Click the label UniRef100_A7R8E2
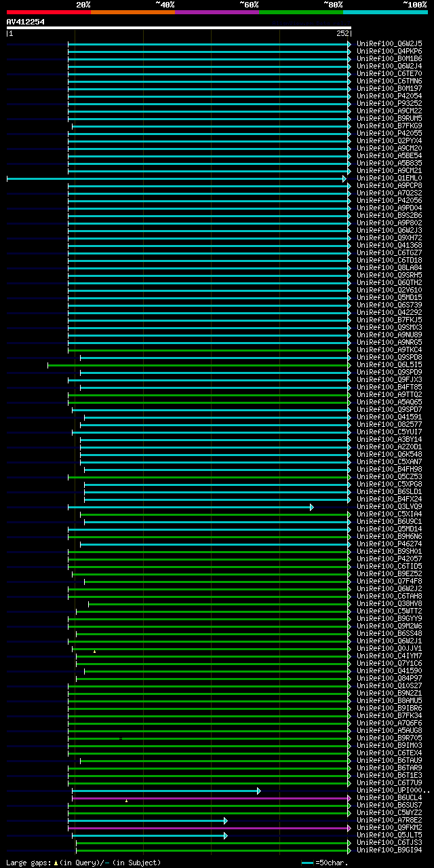 (x=389, y=820)
